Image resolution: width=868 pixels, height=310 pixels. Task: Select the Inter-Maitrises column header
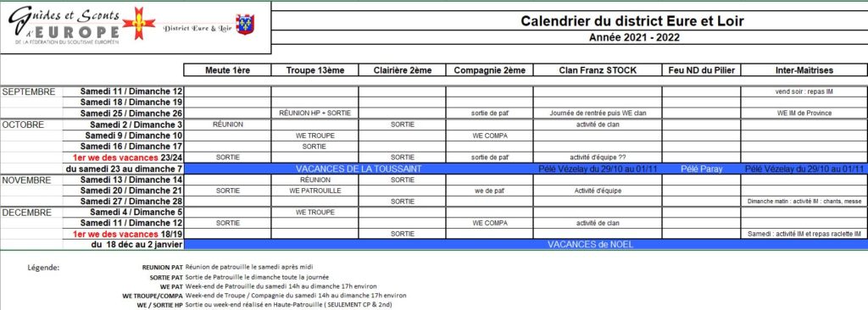coord(804,70)
